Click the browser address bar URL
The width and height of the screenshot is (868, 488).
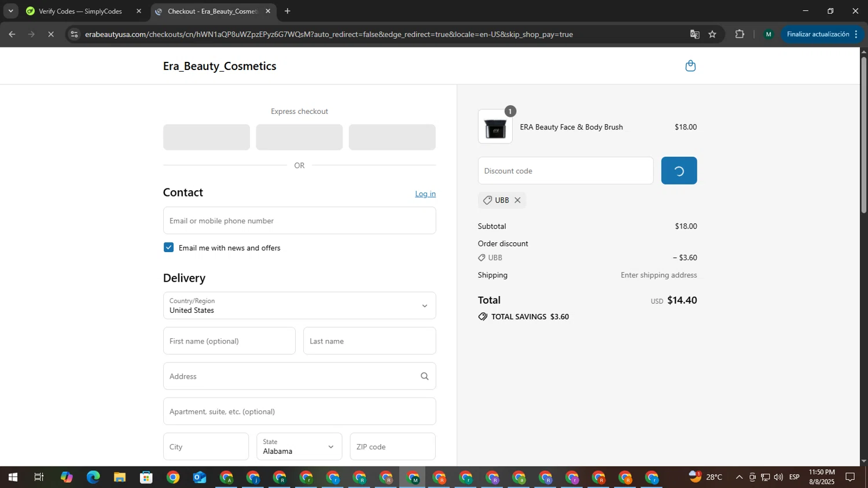pyautogui.click(x=329, y=34)
